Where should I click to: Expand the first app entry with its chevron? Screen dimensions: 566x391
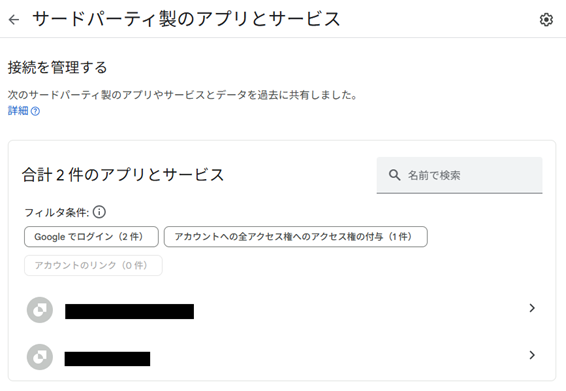click(x=532, y=308)
